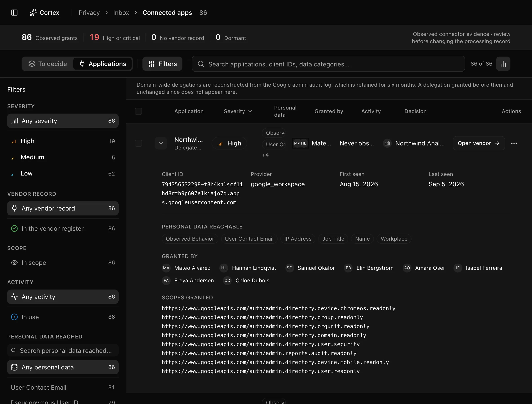532x404 pixels.
Task: Click the green check icon for vendor register
Action: pyautogui.click(x=14, y=228)
